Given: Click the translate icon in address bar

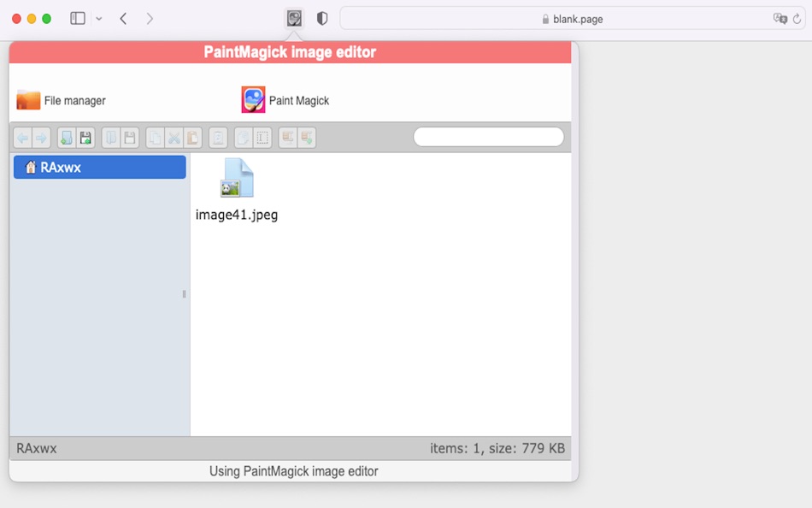Looking at the screenshot, I should pyautogui.click(x=780, y=19).
